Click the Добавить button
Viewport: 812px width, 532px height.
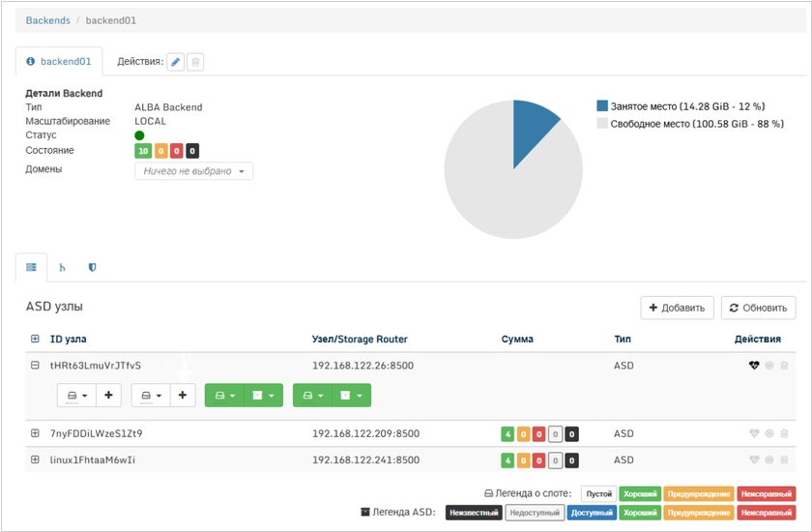677,308
